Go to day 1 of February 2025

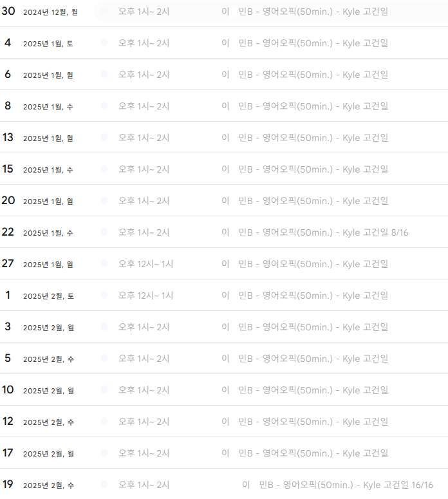8,295
